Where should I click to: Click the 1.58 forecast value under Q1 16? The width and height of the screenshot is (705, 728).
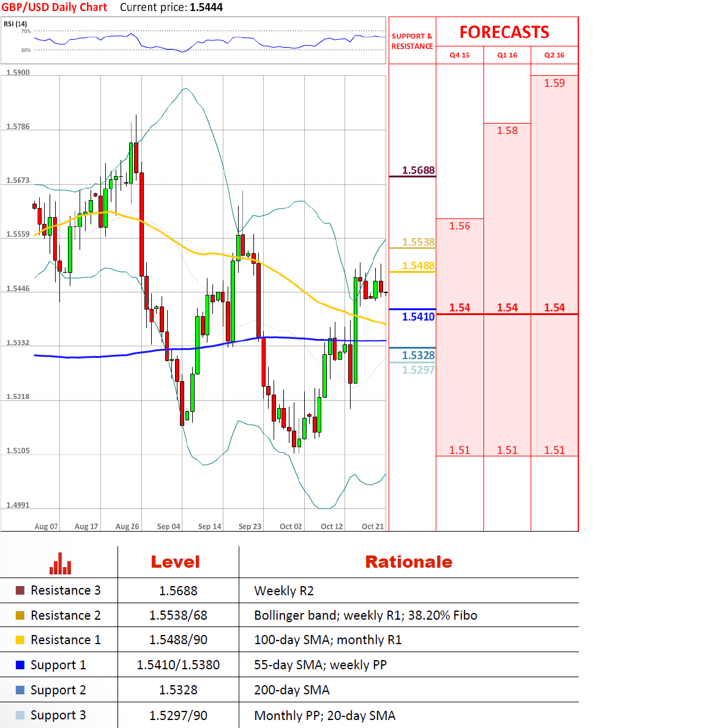(x=507, y=130)
